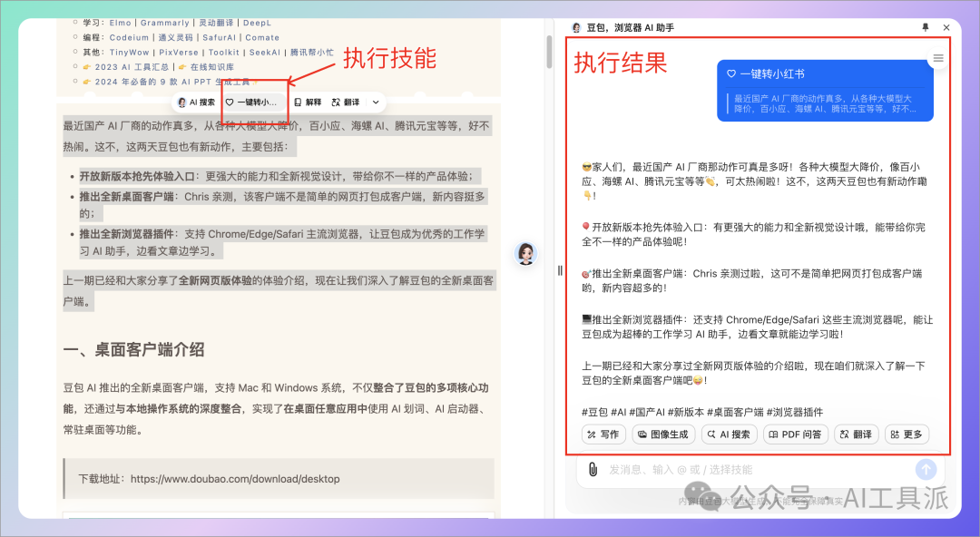
Task: Run the 一键转小... skill in floating toolbar
Action: 250,103
